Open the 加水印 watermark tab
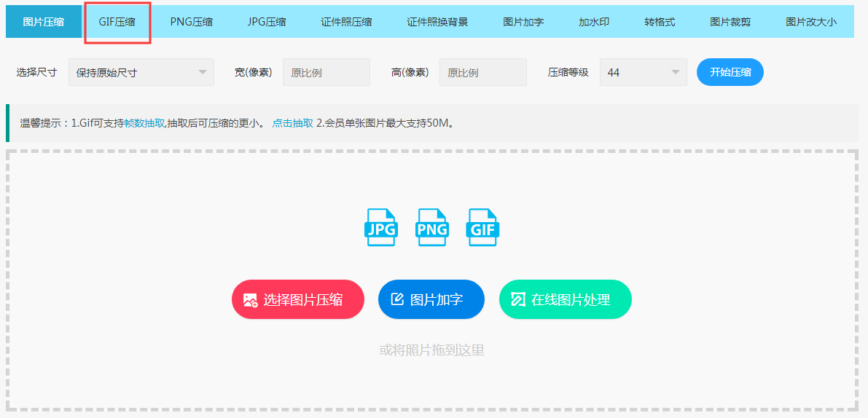 pyautogui.click(x=594, y=22)
